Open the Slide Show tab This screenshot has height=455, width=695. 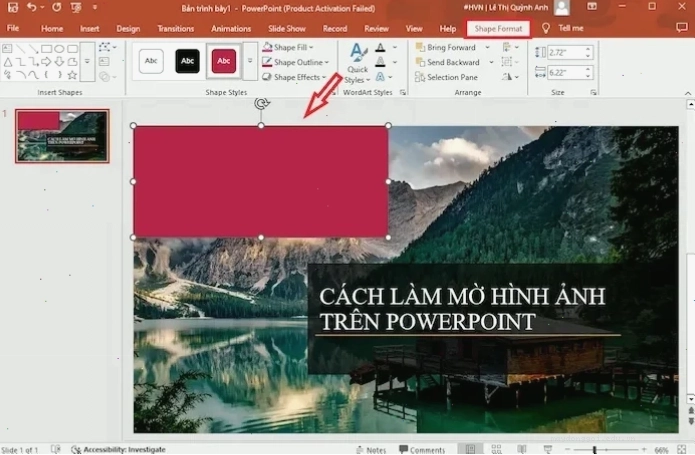(287, 29)
